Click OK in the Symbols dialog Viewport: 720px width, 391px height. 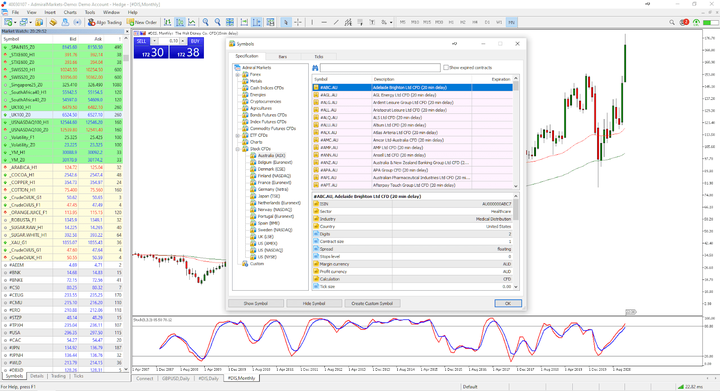(x=508, y=303)
